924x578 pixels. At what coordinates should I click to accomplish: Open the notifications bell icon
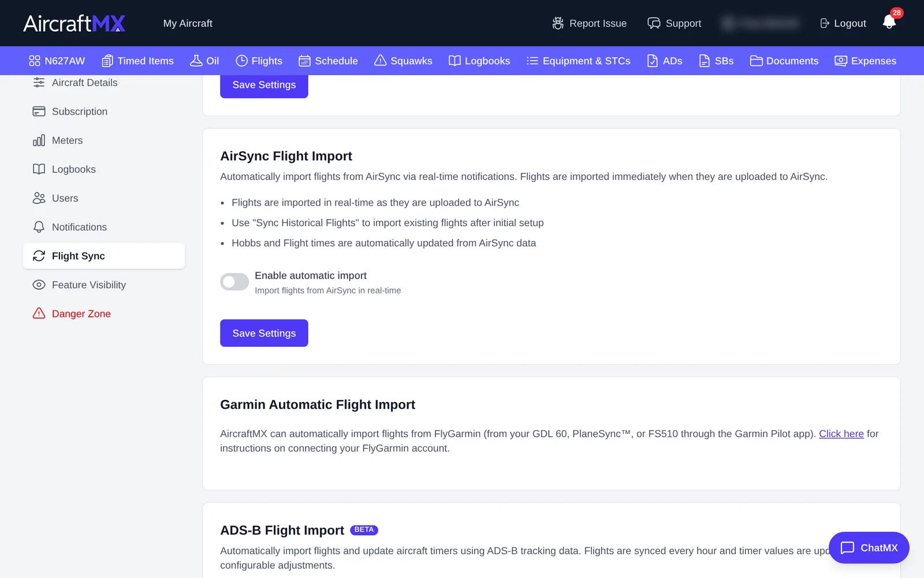(889, 22)
